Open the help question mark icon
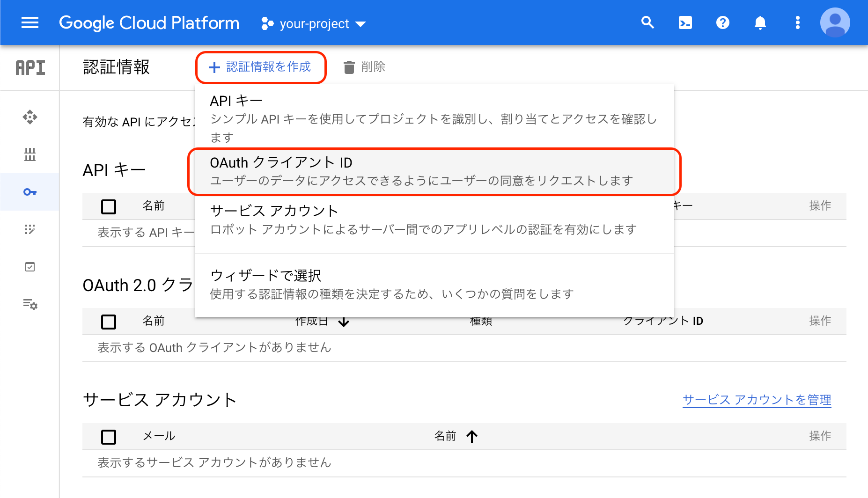Image resolution: width=868 pixels, height=498 pixels. (x=723, y=22)
